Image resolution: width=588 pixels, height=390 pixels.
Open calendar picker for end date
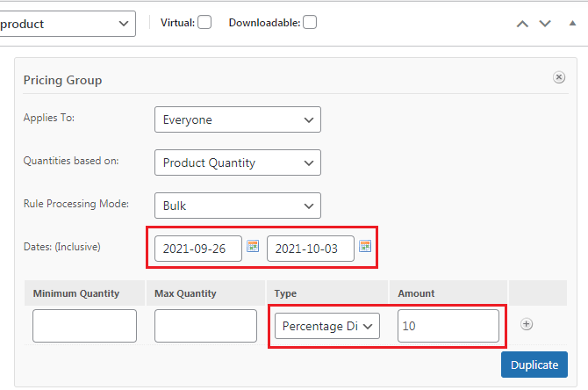click(x=365, y=246)
